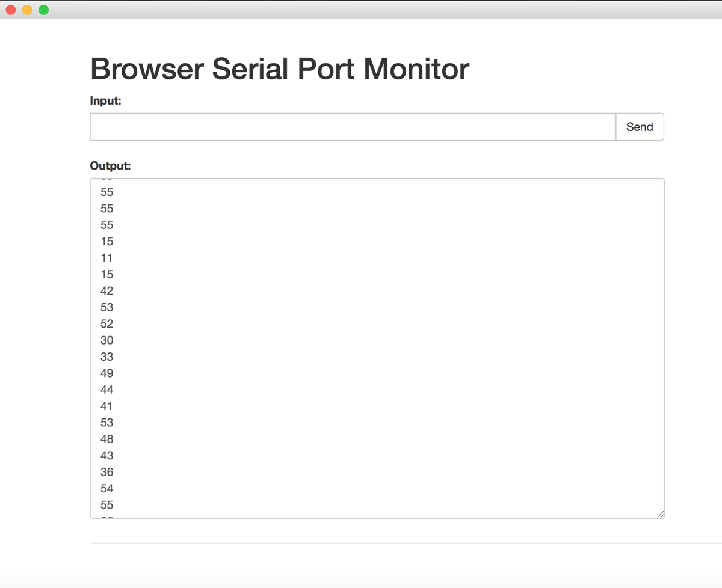The height and width of the screenshot is (588, 722).
Task: Click the Send button
Action: tap(639, 127)
